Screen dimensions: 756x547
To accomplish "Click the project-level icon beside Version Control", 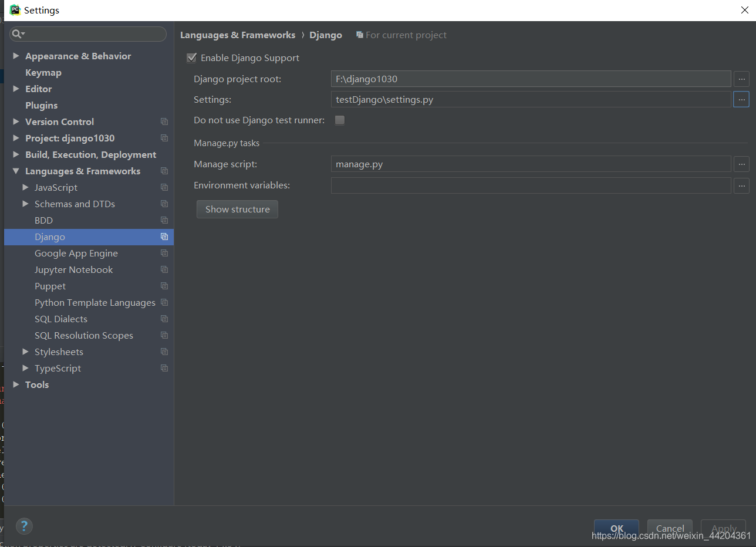I will [164, 121].
